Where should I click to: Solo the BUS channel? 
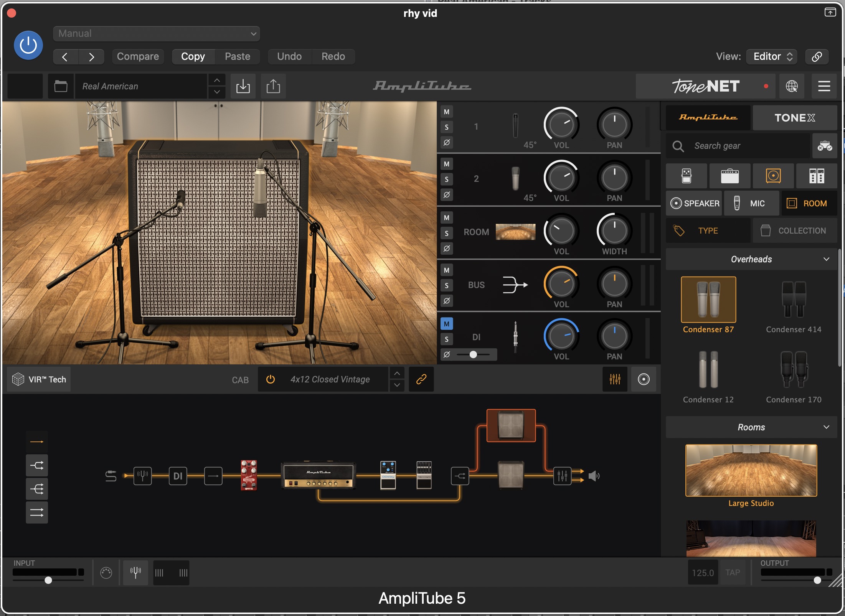coord(447,286)
